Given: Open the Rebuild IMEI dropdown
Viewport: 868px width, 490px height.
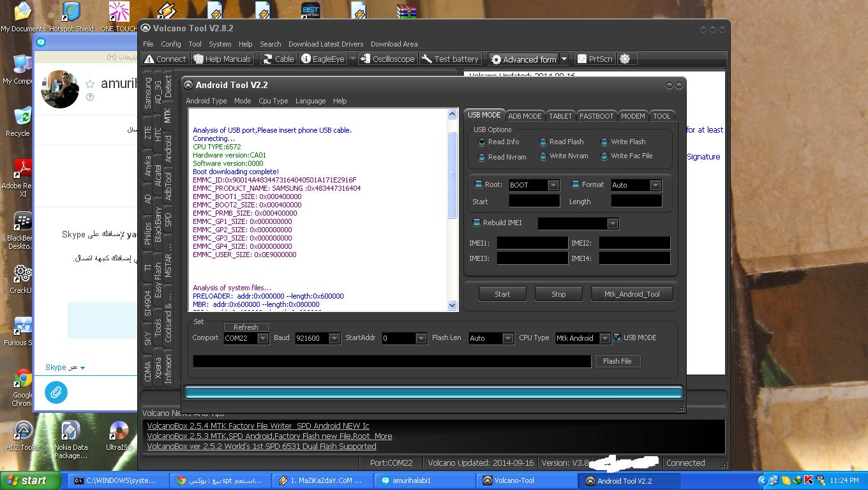Looking at the screenshot, I should [x=612, y=223].
